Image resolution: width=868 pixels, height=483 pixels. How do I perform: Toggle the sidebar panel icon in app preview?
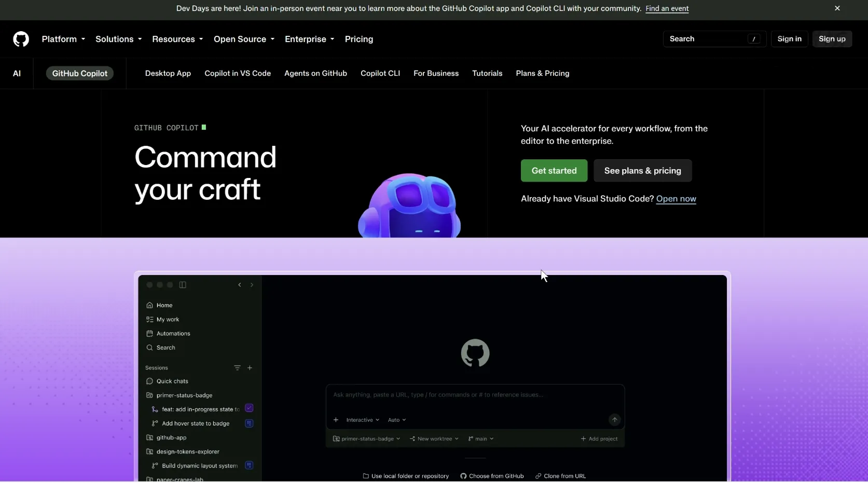click(183, 285)
